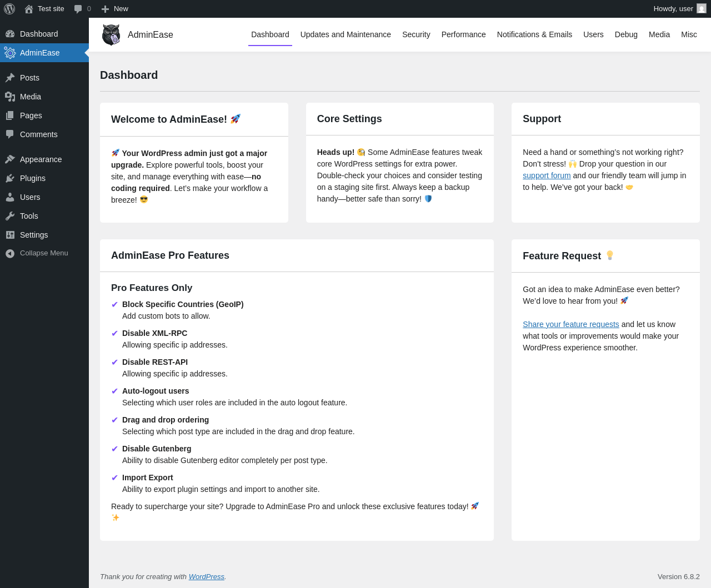This screenshot has width=711, height=588.
Task: Click Drag and drop ordering feature title
Action: point(166,420)
